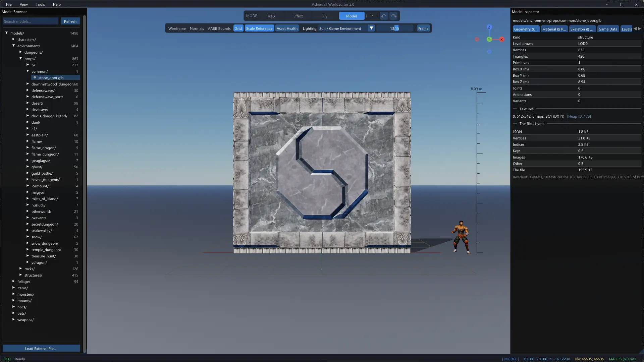
Task: Collapse the common/ folder
Action: [x=28, y=71]
